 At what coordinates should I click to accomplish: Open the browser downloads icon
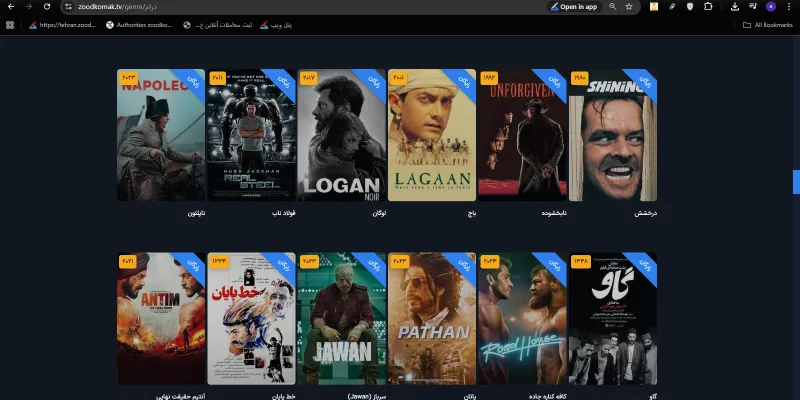(735, 7)
